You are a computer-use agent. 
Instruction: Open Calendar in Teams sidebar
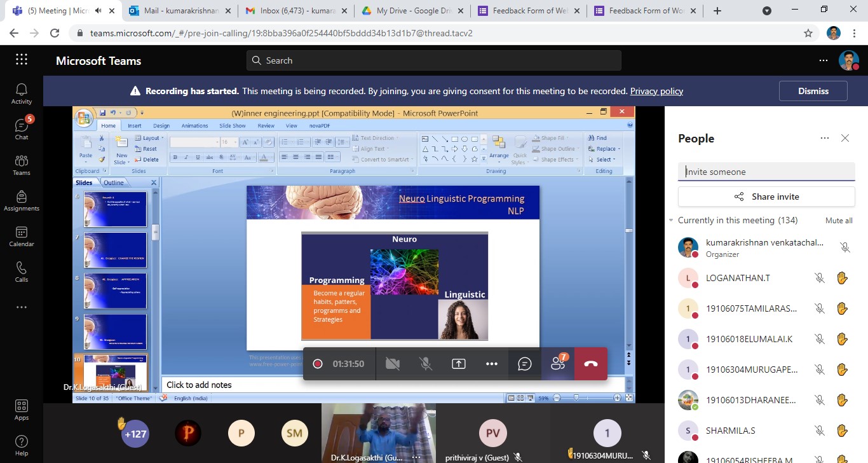pos(22,236)
